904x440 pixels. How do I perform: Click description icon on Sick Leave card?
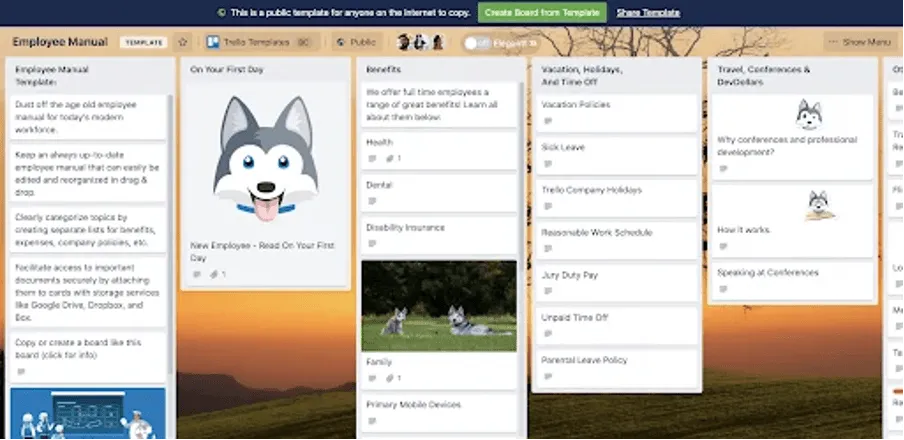tap(547, 164)
